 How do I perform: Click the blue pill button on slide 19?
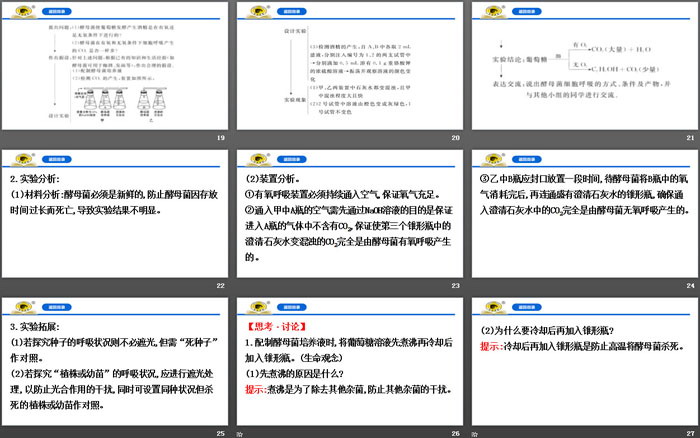tap(57, 12)
